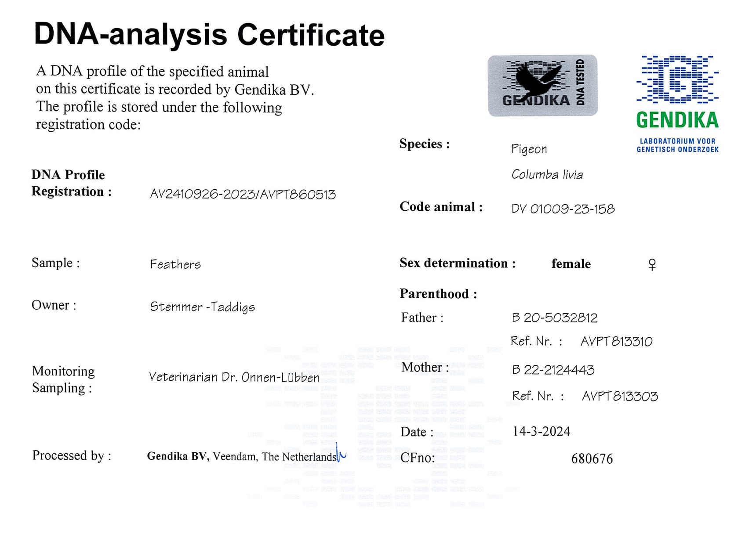Screen dimensions: 756x534
Task: Click the Latin name Columba livia
Action: point(547,174)
